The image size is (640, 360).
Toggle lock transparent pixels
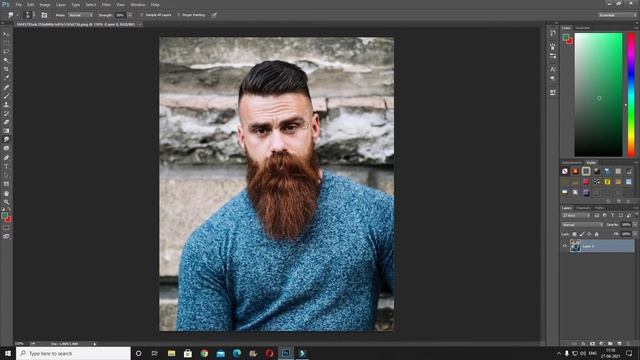[x=574, y=234]
